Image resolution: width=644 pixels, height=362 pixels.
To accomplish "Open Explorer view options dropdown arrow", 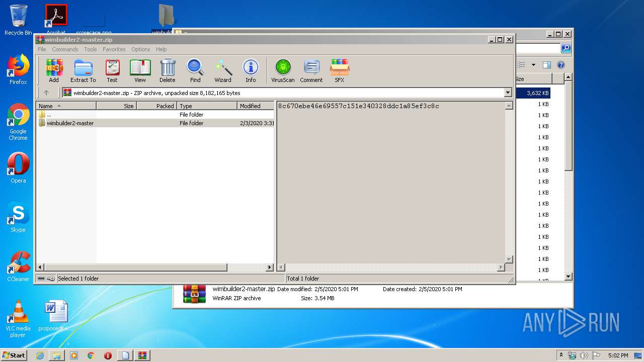I will click(x=533, y=65).
